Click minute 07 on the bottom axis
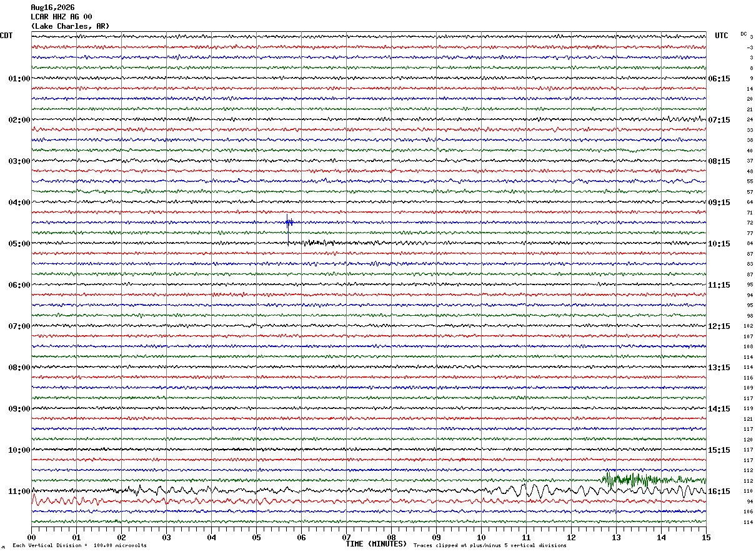 pos(346,537)
